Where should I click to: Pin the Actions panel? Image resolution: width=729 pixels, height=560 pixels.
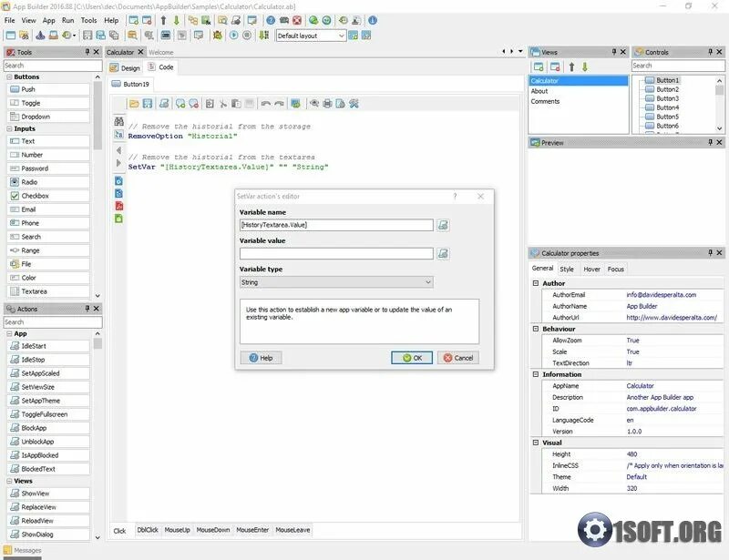[x=87, y=308]
